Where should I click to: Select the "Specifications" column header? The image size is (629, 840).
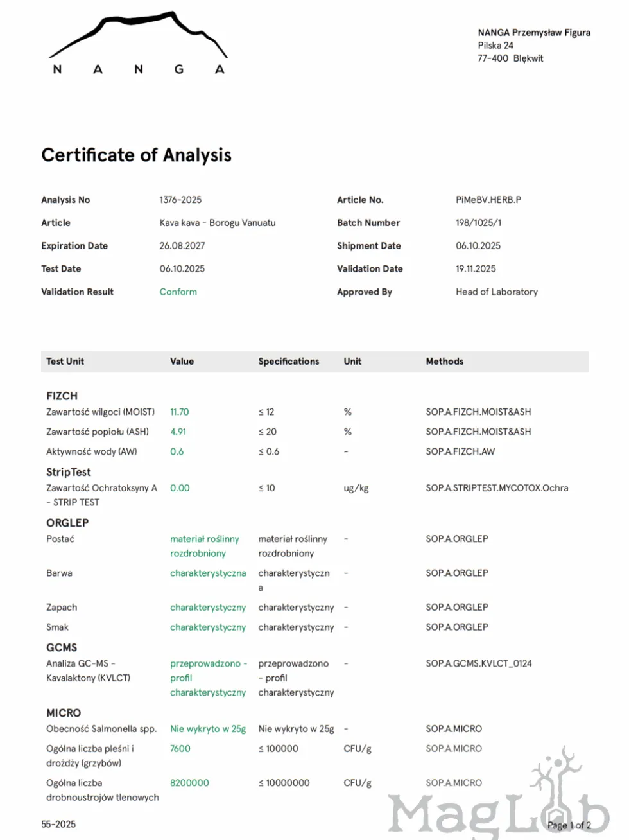pos(289,362)
